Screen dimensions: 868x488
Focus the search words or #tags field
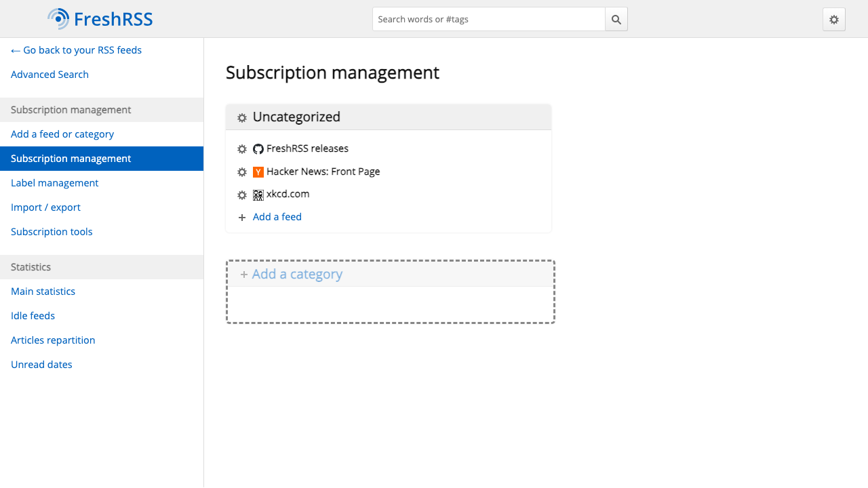click(489, 19)
